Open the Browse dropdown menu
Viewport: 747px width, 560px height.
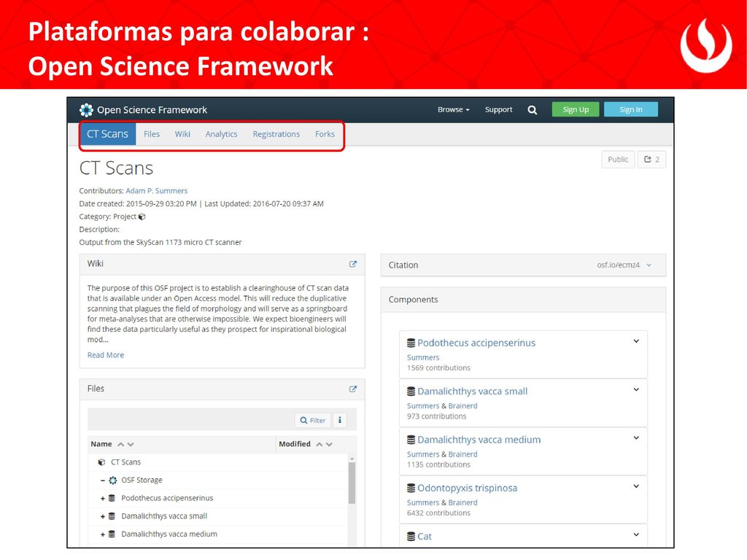coord(454,109)
